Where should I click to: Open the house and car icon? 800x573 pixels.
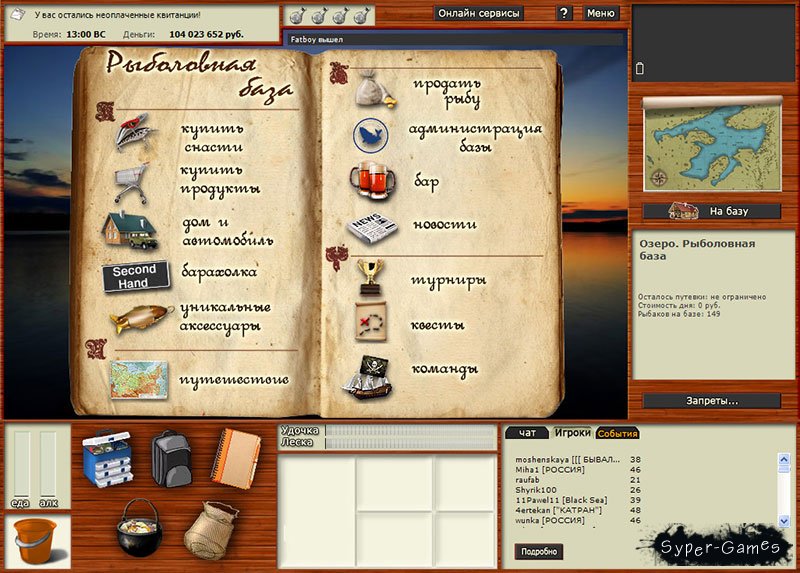tap(131, 231)
